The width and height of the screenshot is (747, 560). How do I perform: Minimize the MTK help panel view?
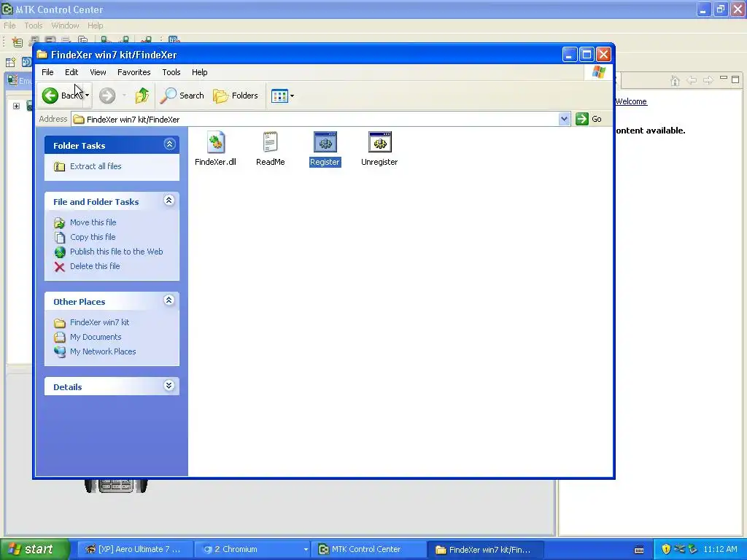point(723,78)
